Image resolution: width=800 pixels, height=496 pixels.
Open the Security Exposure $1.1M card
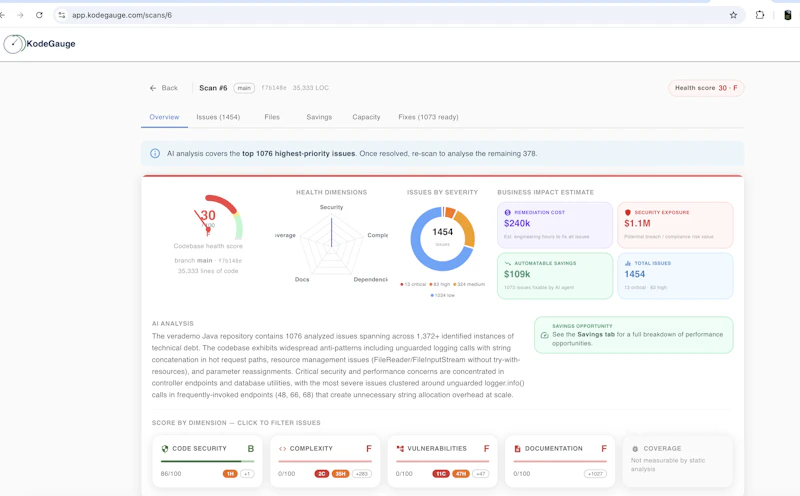[x=676, y=225]
